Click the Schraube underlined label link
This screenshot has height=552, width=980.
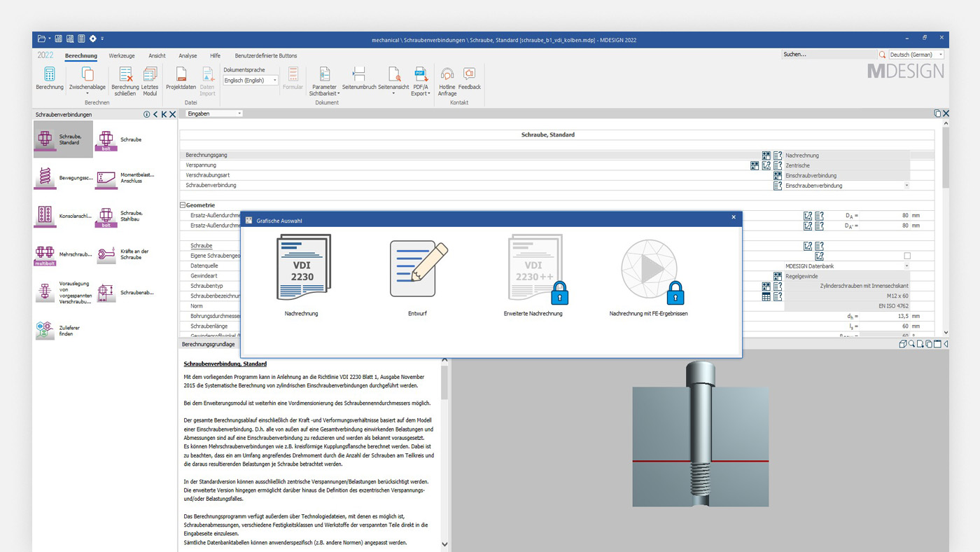click(x=202, y=246)
